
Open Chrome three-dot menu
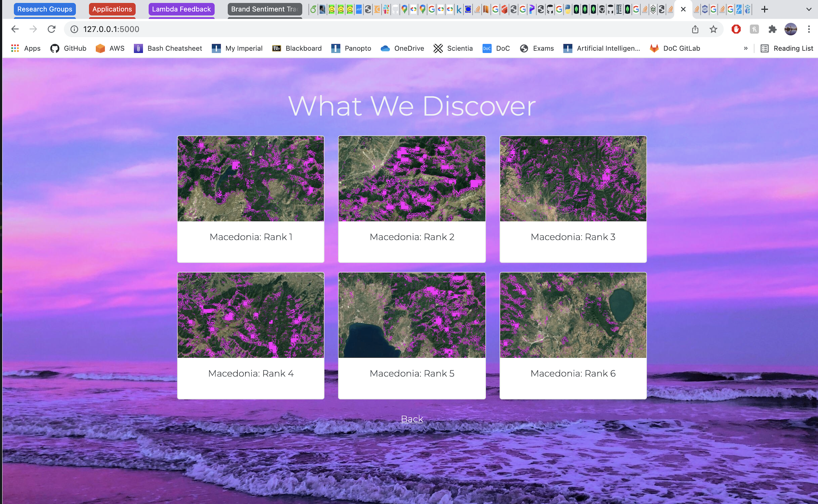809,29
